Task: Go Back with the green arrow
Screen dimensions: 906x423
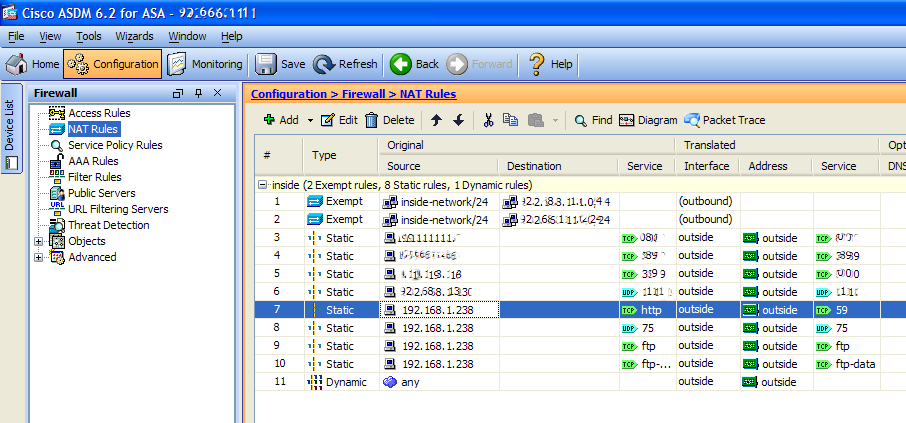Action: pos(414,64)
